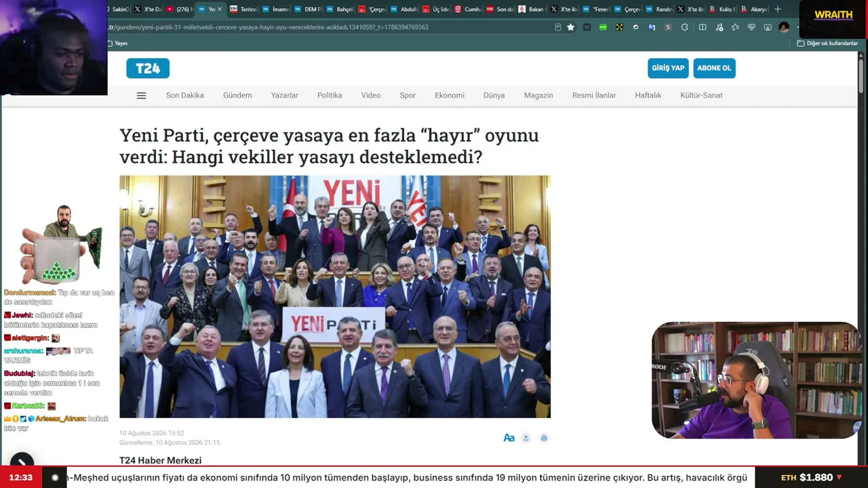Click the dark equalizer extension icon
Image resolution: width=868 pixels, height=488 pixels.
tap(587, 27)
